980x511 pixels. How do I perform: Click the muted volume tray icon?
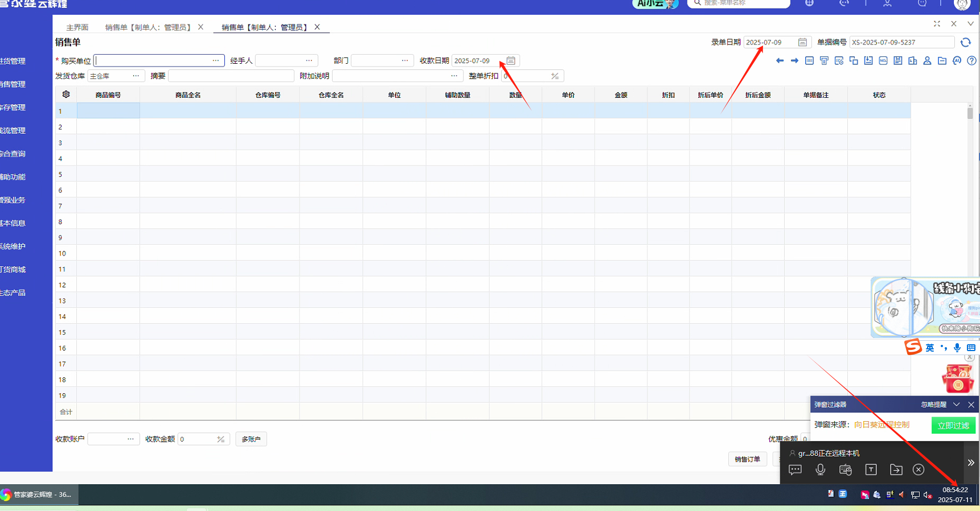928,495
